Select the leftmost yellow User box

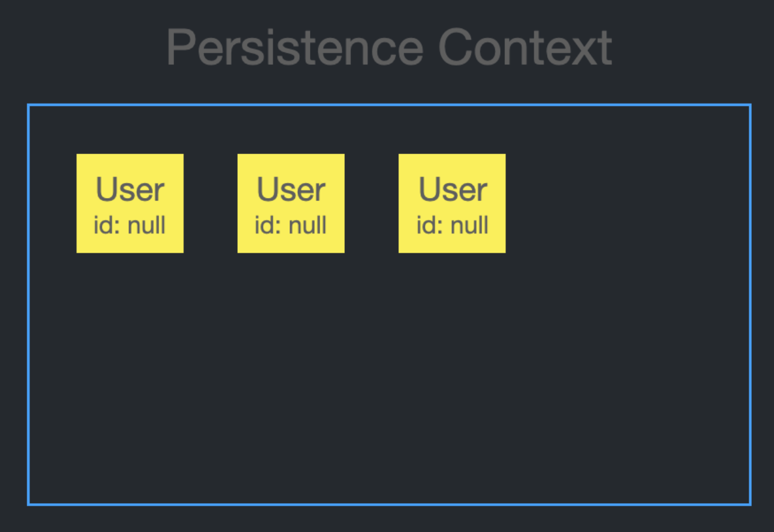point(130,203)
